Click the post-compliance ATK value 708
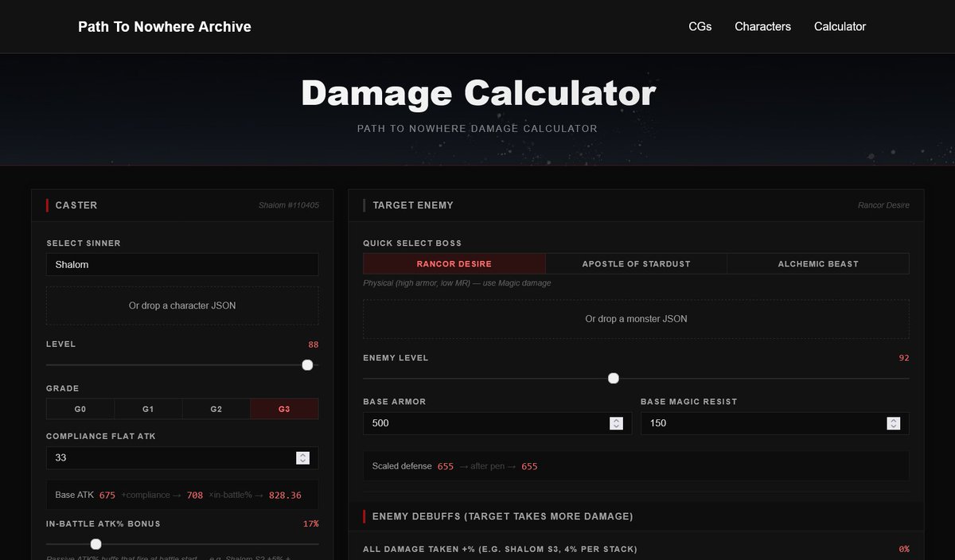Image resolution: width=955 pixels, height=560 pixels. pyautogui.click(x=195, y=495)
